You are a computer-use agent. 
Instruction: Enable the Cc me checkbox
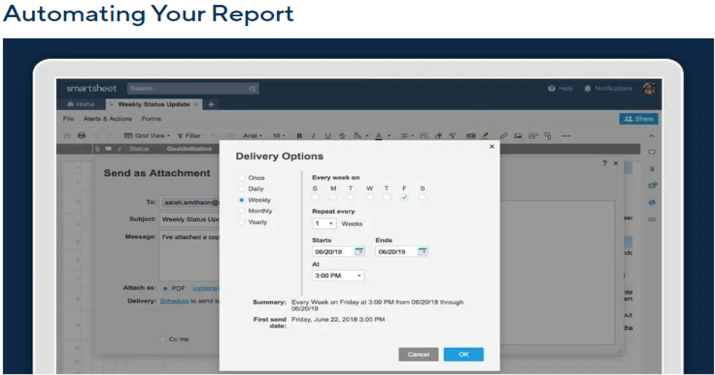162,339
